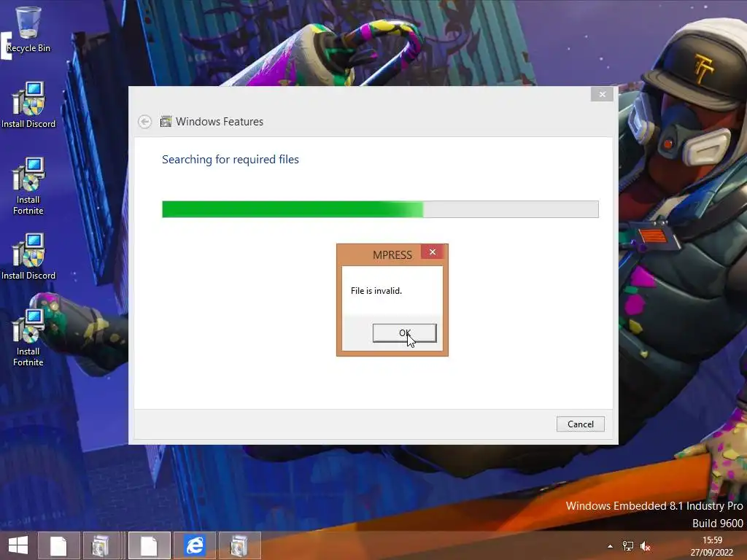Open the first blank-document taskbar item
Image resolution: width=747 pixels, height=560 pixels.
click(58, 545)
